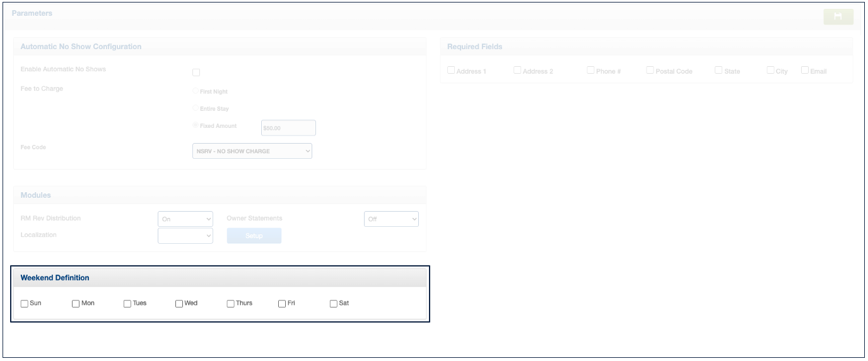Check the Email required field box
868x361 pixels.
coord(805,71)
